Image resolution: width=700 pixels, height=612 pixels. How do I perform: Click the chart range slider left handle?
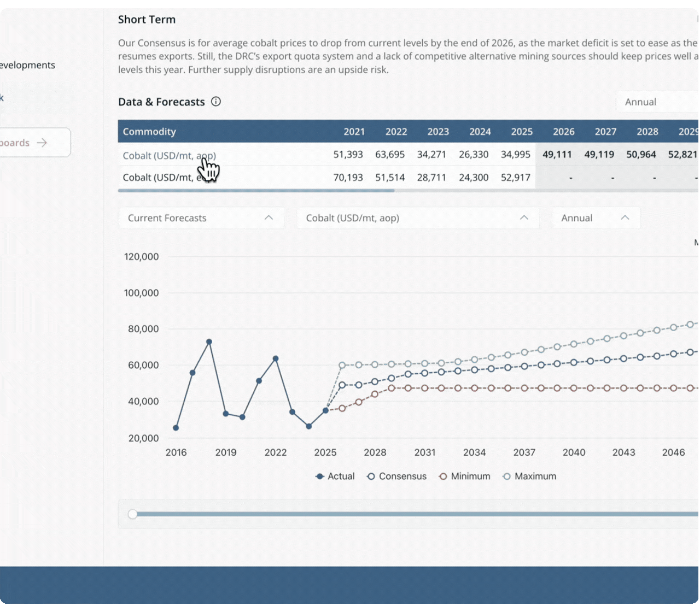(132, 514)
